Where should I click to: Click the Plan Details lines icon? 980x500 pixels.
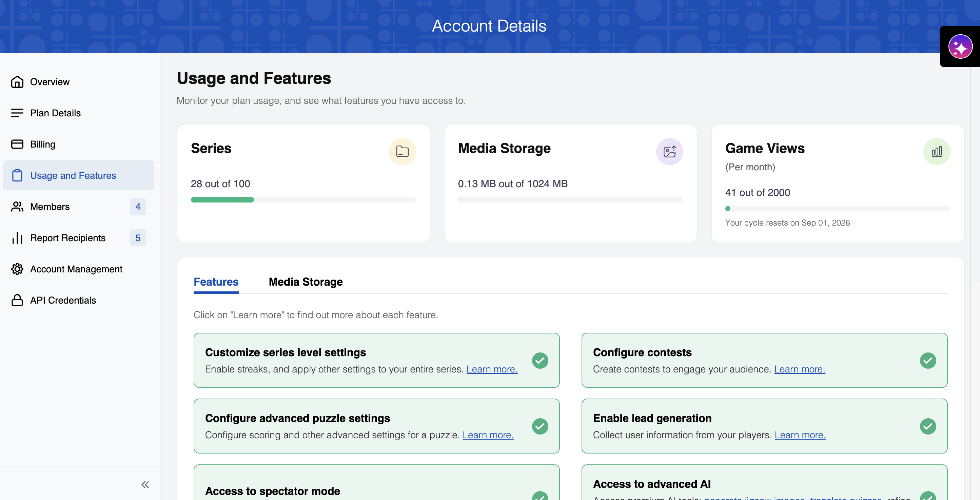[17, 113]
